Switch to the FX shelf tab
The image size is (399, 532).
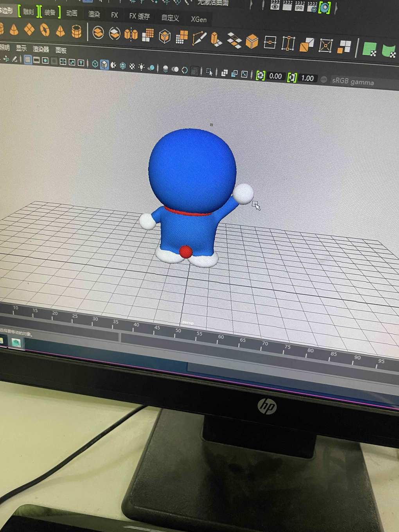point(115,15)
